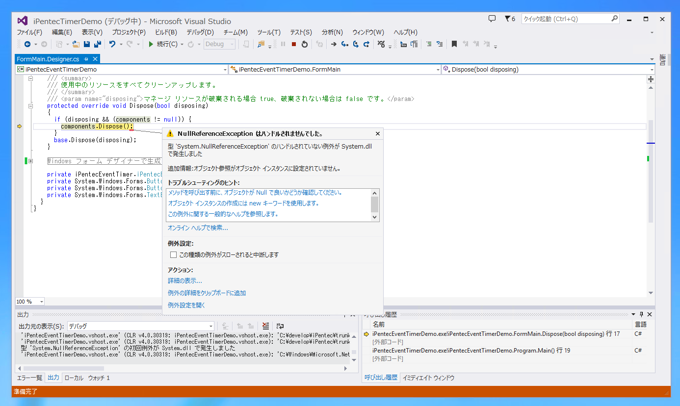Open the ヘルプ(H) menu
Image resolution: width=680 pixels, height=406 pixels.
[x=405, y=32]
